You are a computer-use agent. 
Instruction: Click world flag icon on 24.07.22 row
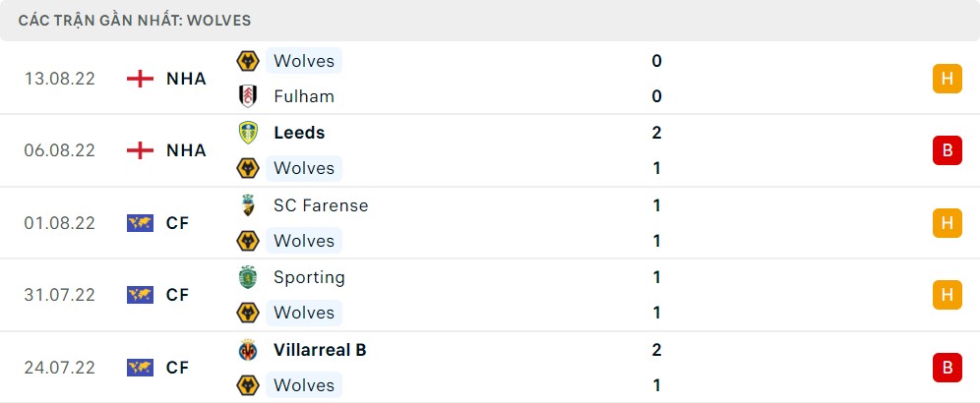pos(140,368)
